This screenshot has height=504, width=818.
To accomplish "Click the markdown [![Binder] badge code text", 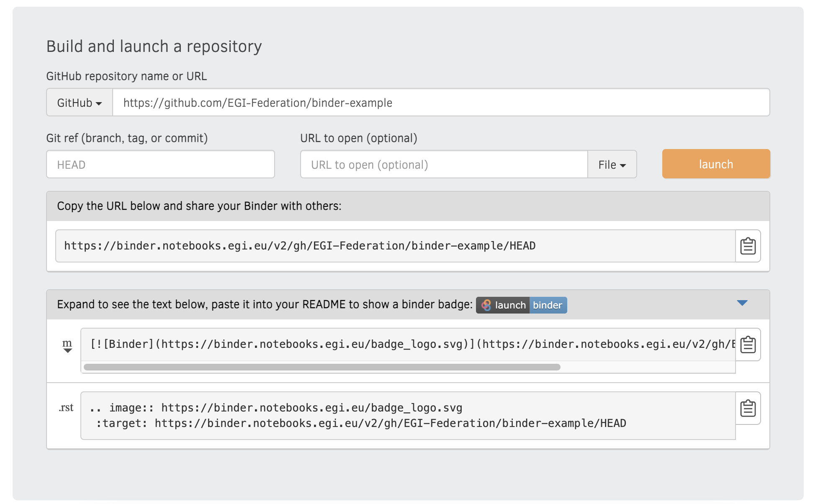I will point(412,344).
